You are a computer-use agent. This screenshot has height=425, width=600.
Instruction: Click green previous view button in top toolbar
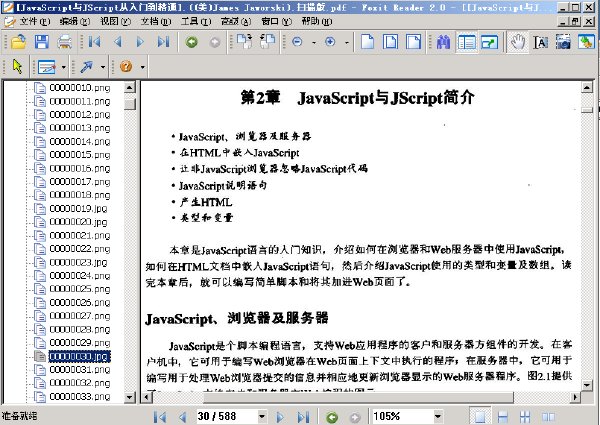tap(191, 42)
